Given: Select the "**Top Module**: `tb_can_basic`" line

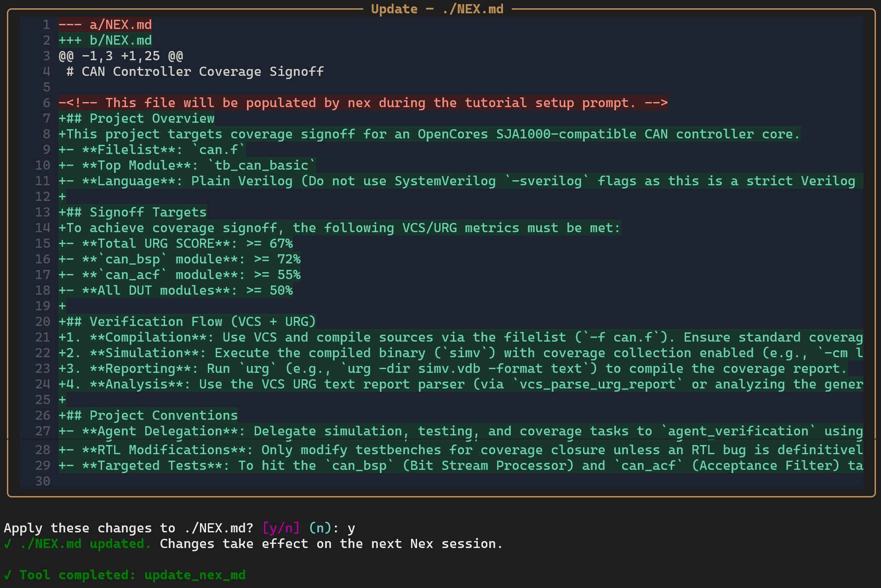Looking at the screenshot, I should pos(187,166).
